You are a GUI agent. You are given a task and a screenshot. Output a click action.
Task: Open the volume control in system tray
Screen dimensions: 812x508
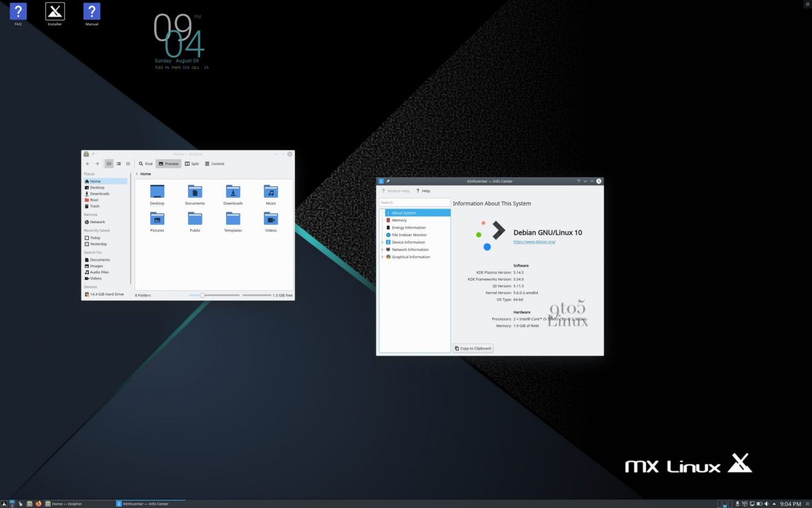coord(766,503)
